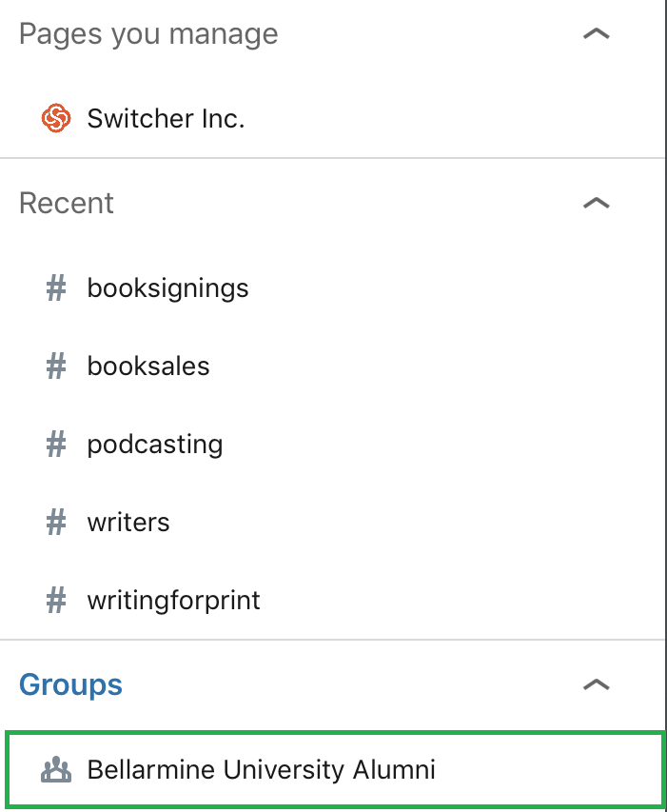Click the group icon beside Bellarmine University Alumni
This screenshot has height=812, width=667.
coord(57,769)
